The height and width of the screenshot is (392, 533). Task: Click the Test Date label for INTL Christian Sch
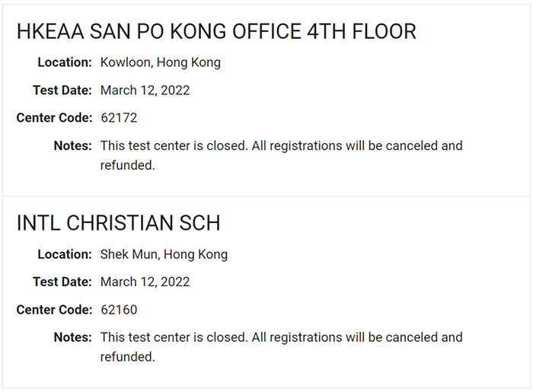click(62, 282)
